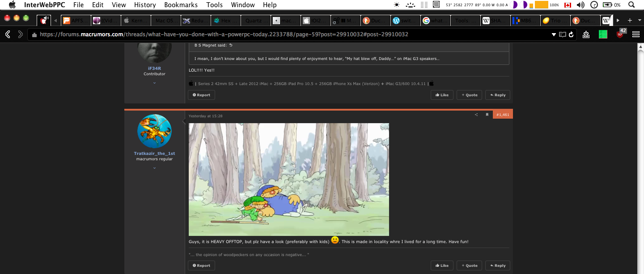Click the share icon on post #1,461
Screen dimensions: 644x274
tap(476, 115)
